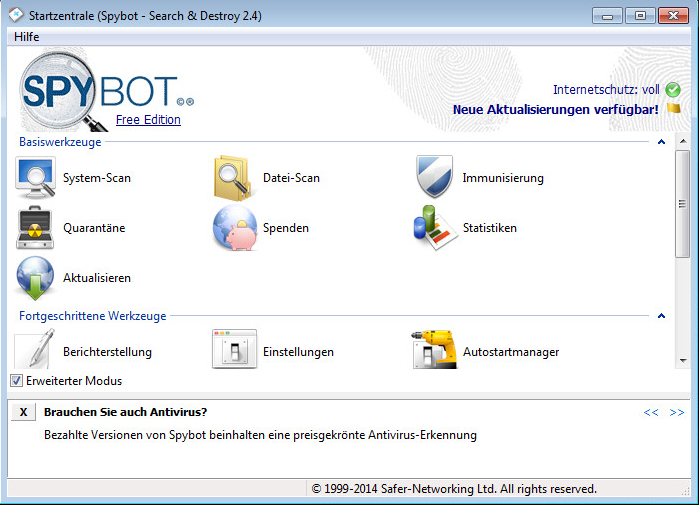Click the Immunisierung shield icon
This screenshot has width=699, height=505.
click(434, 177)
